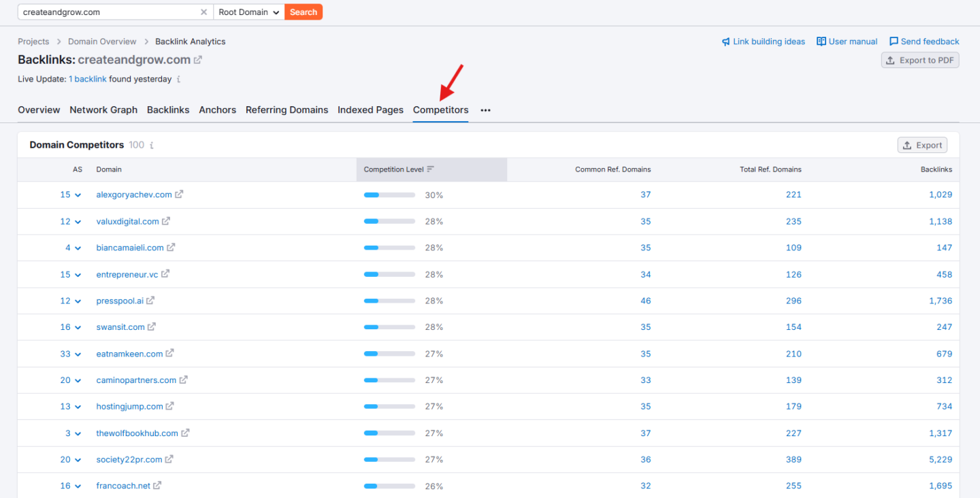Click competition level bar for alexgoryachev.com
This screenshot has height=498, width=980.
(x=389, y=195)
